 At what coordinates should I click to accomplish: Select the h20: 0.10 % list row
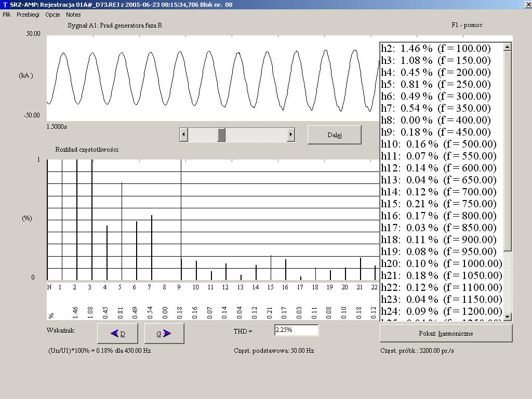(442, 263)
